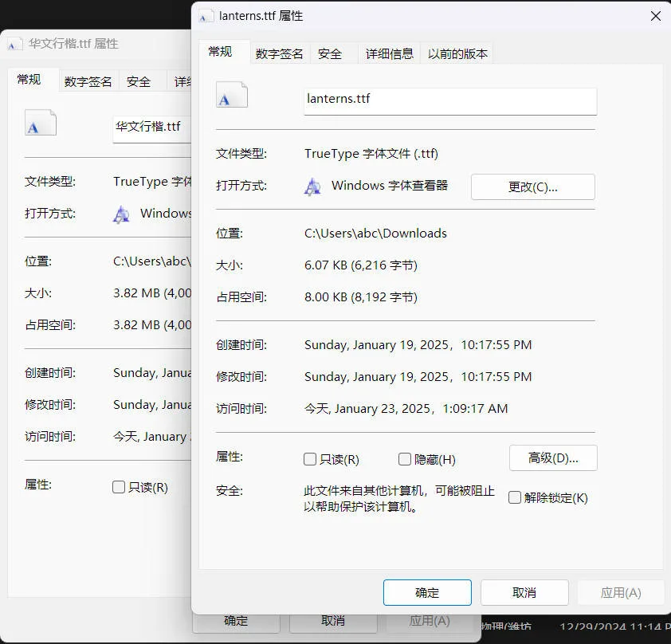Image resolution: width=671 pixels, height=644 pixels.
Task: Open the 以前的版本 tab
Action: click(457, 53)
